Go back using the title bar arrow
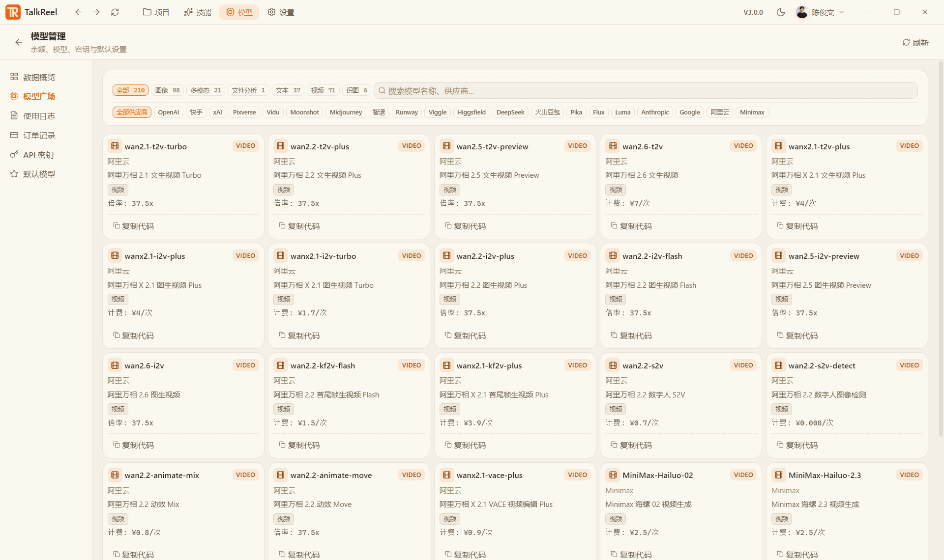 pos(78,12)
